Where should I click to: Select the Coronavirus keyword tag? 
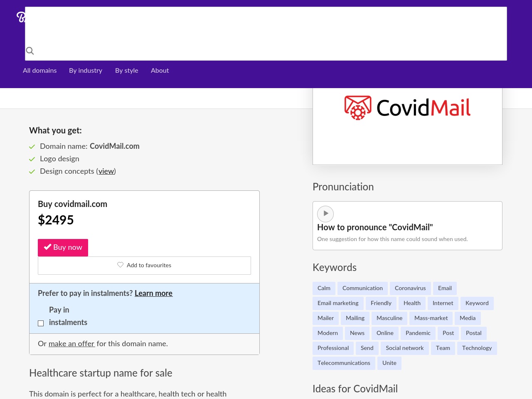click(x=410, y=288)
